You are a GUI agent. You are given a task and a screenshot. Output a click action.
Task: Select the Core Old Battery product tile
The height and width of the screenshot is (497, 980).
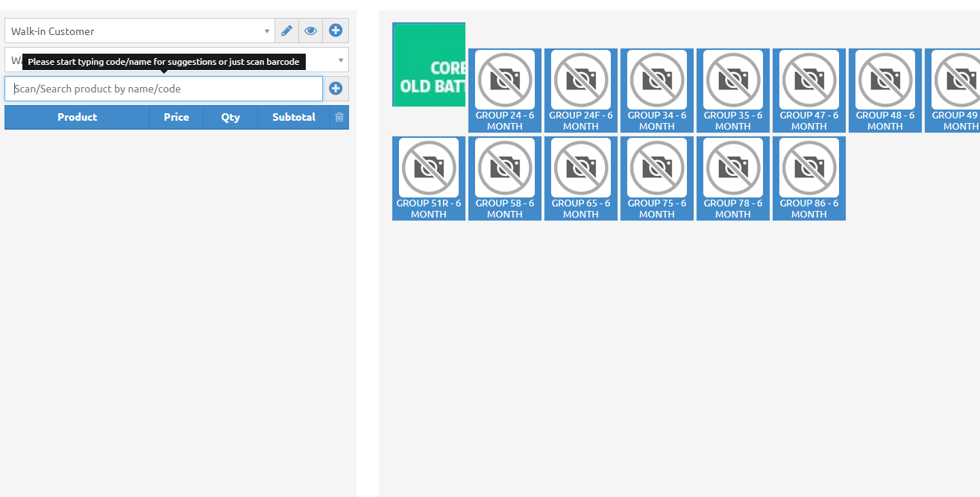[x=429, y=65]
